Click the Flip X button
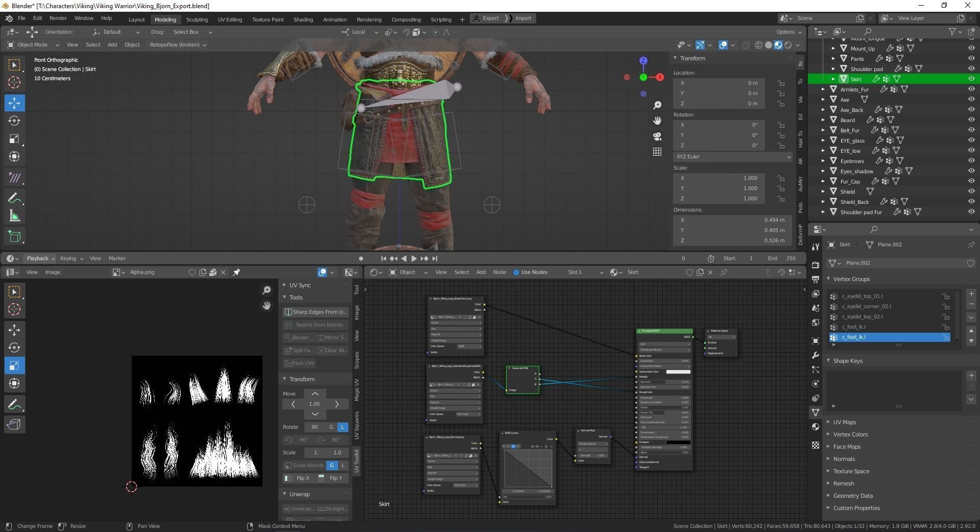The image size is (980, 532). (299, 478)
